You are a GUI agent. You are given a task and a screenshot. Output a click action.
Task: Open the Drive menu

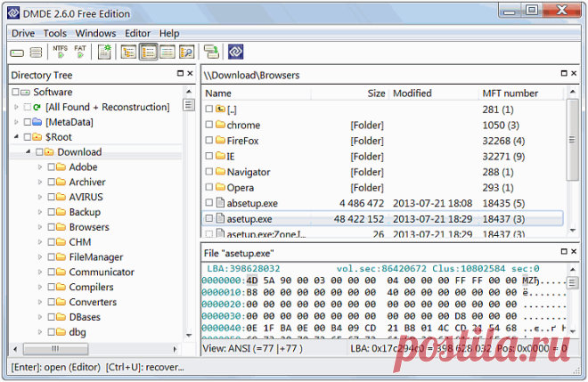point(23,33)
